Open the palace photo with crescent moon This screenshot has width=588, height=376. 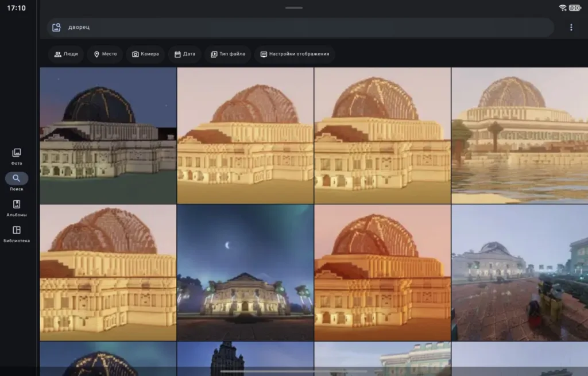[x=245, y=273]
